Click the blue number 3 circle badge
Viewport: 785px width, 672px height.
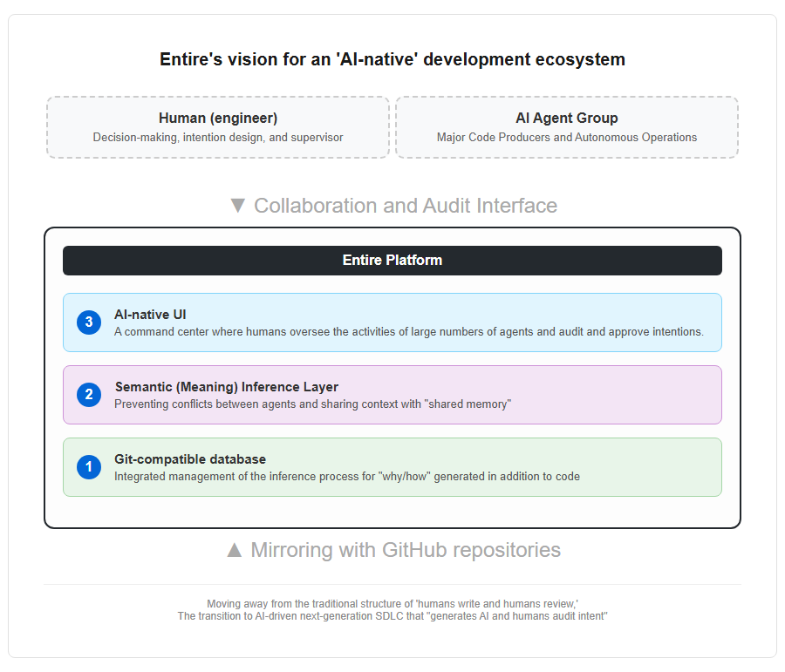[89, 322]
